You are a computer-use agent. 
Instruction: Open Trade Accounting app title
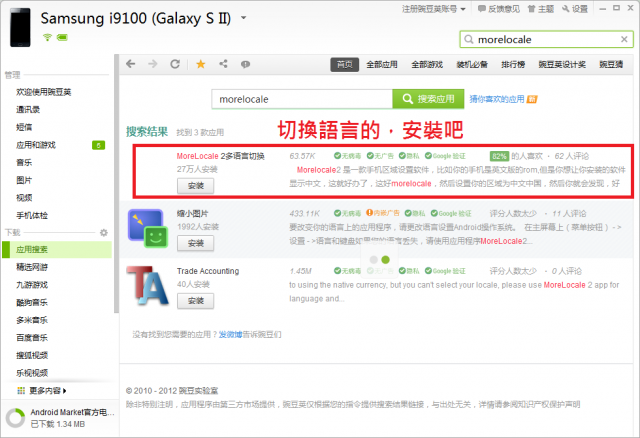208,271
